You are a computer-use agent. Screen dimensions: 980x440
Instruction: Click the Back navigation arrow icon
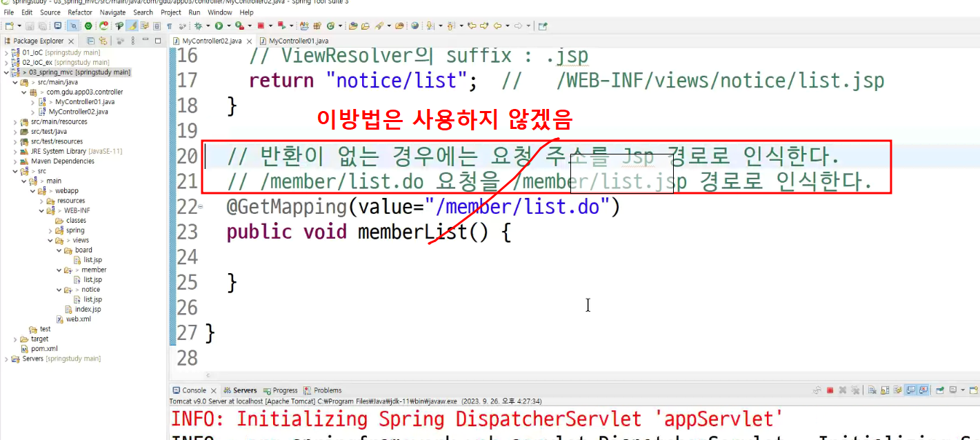tap(497, 26)
